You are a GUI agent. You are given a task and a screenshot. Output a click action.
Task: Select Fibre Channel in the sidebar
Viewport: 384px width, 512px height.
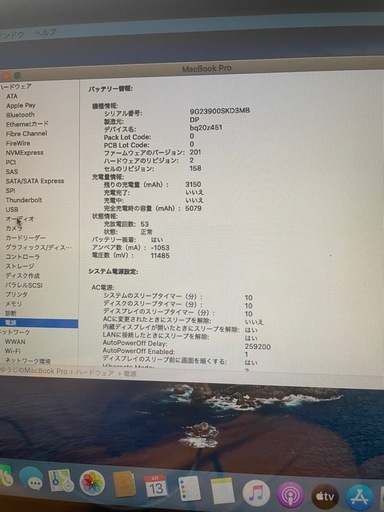coord(26,134)
